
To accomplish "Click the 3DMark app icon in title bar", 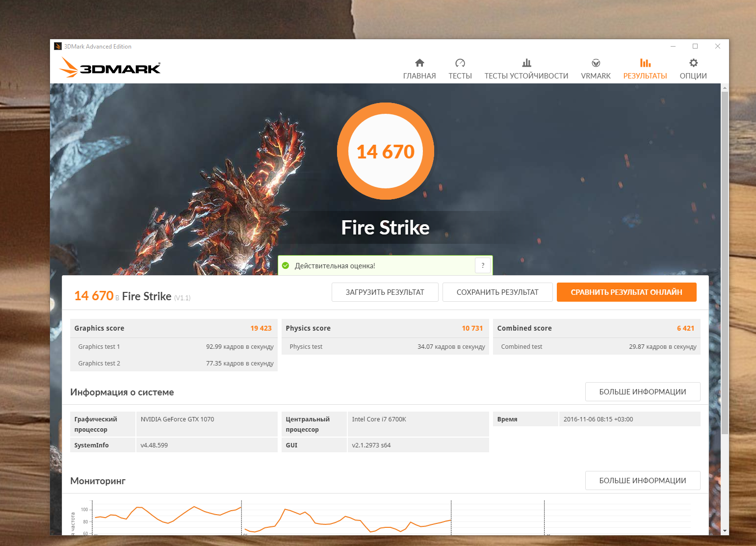I will 58,47.
